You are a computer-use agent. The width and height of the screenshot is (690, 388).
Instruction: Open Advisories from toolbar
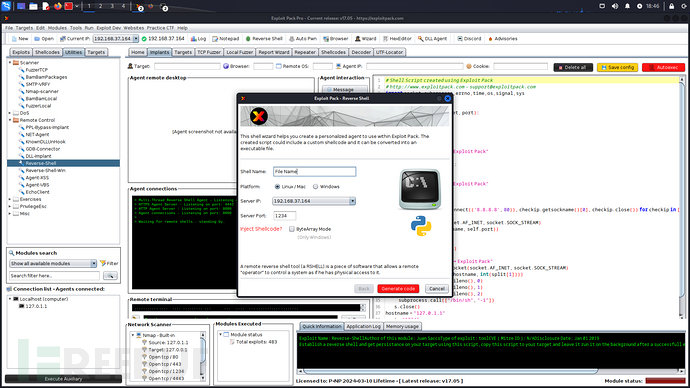(x=503, y=39)
